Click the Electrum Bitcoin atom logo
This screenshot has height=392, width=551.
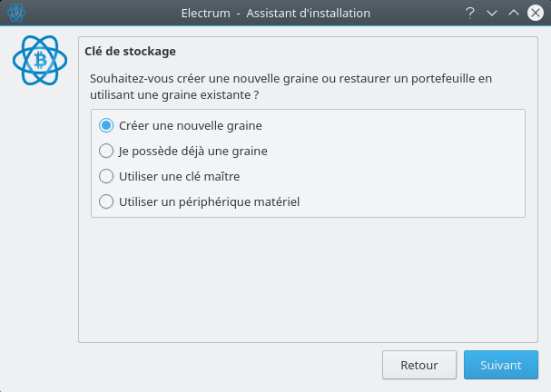tap(39, 59)
